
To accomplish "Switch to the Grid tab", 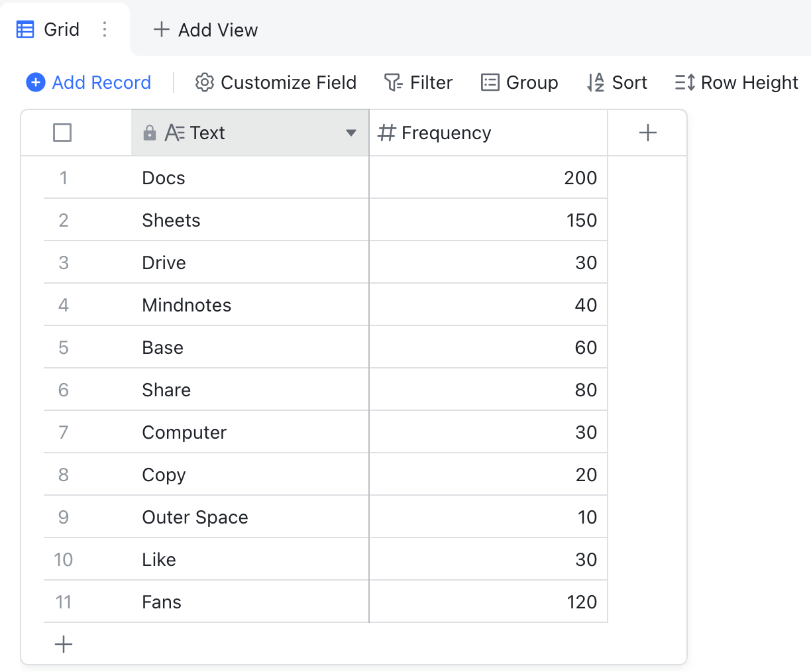I will tap(61, 28).
